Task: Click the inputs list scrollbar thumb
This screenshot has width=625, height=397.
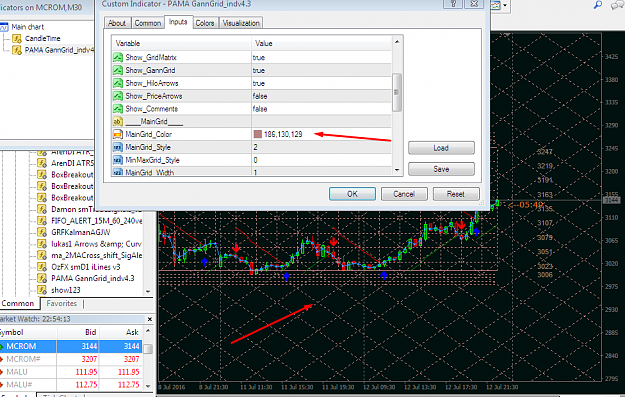Action: (x=397, y=92)
